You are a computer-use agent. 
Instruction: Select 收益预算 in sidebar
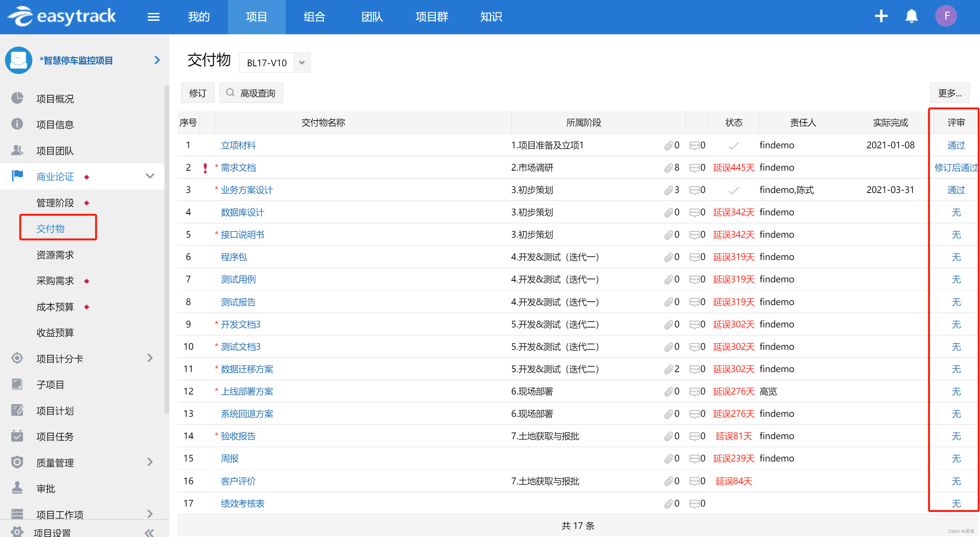coord(55,332)
